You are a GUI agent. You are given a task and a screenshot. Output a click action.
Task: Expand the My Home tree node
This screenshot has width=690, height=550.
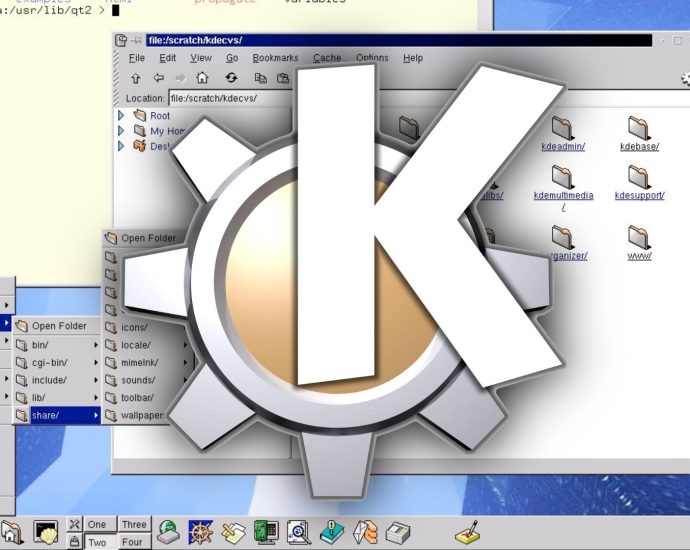121,131
